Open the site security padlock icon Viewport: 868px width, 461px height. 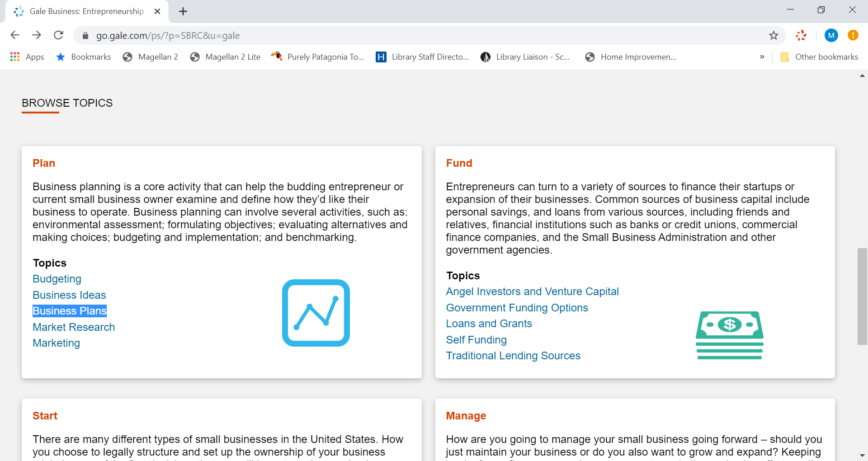pos(85,35)
